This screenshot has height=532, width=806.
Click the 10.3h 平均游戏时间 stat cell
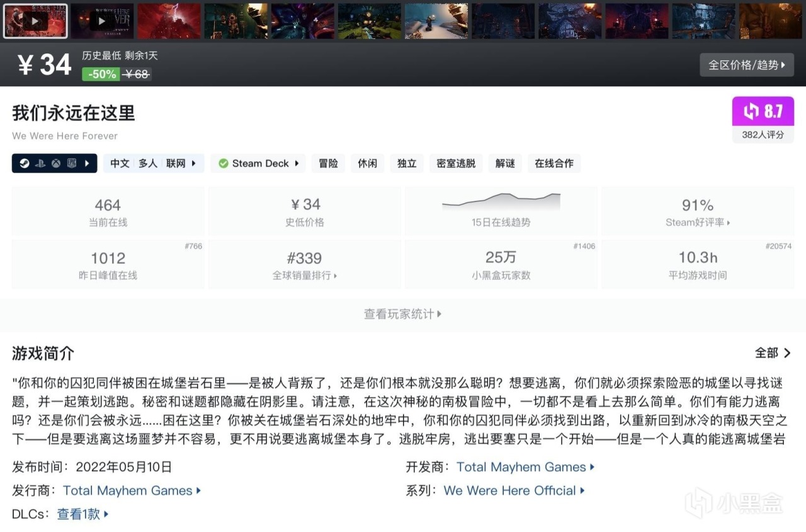pos(698,264)
